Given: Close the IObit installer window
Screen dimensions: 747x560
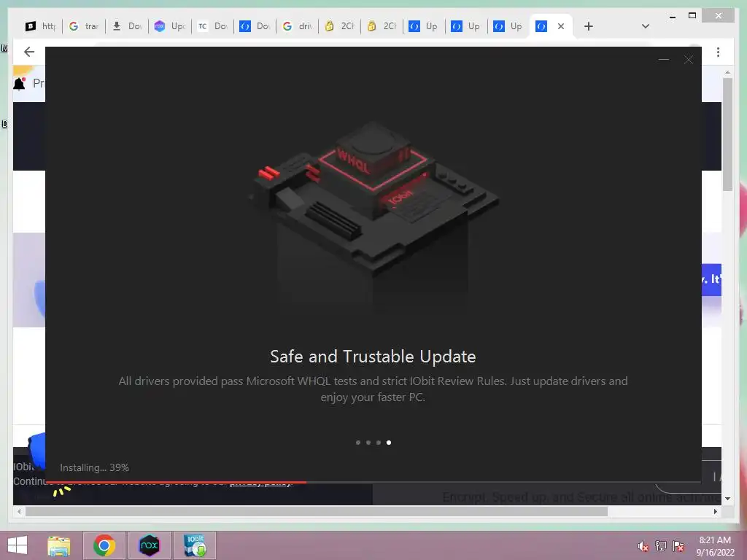Looking at the screenshot, I should coord(689,60).
